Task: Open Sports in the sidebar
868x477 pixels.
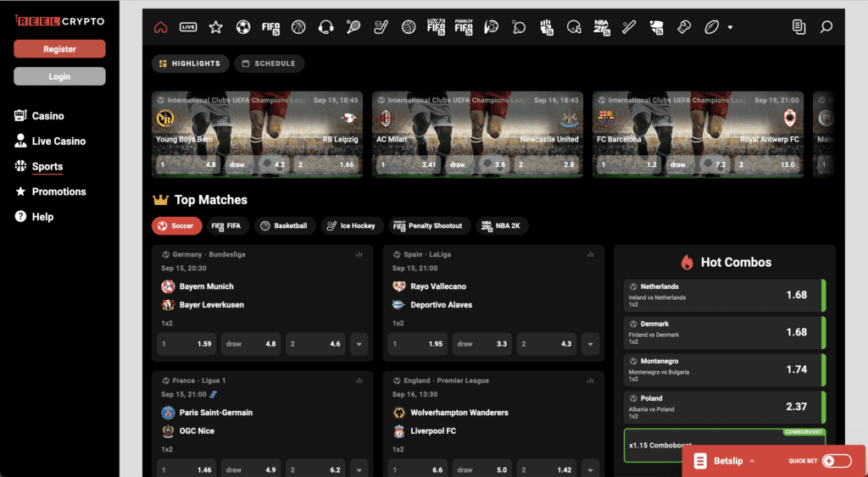Action: point(38,166)
